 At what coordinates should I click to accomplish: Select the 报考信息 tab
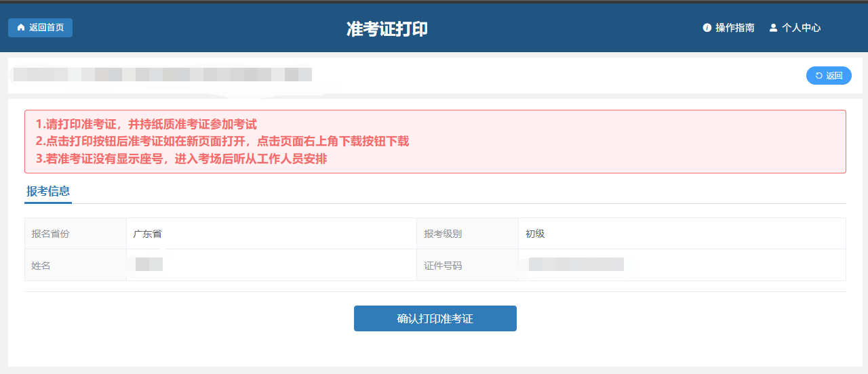[48, 192]
